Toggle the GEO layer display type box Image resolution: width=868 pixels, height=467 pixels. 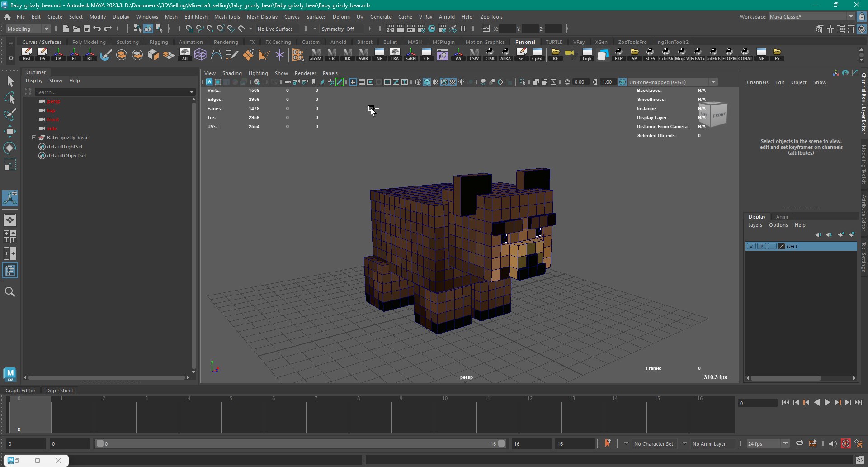772,246
